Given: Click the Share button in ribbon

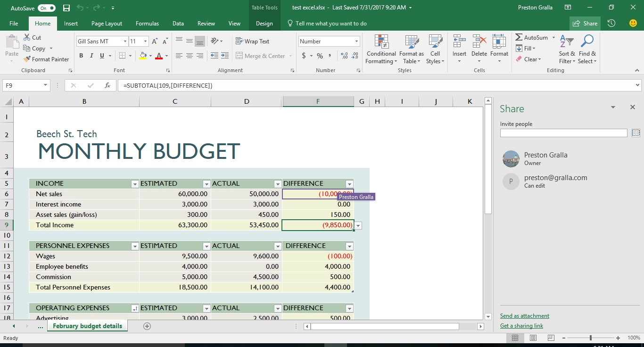Looking at the screenshot, I should coord(585,24).
